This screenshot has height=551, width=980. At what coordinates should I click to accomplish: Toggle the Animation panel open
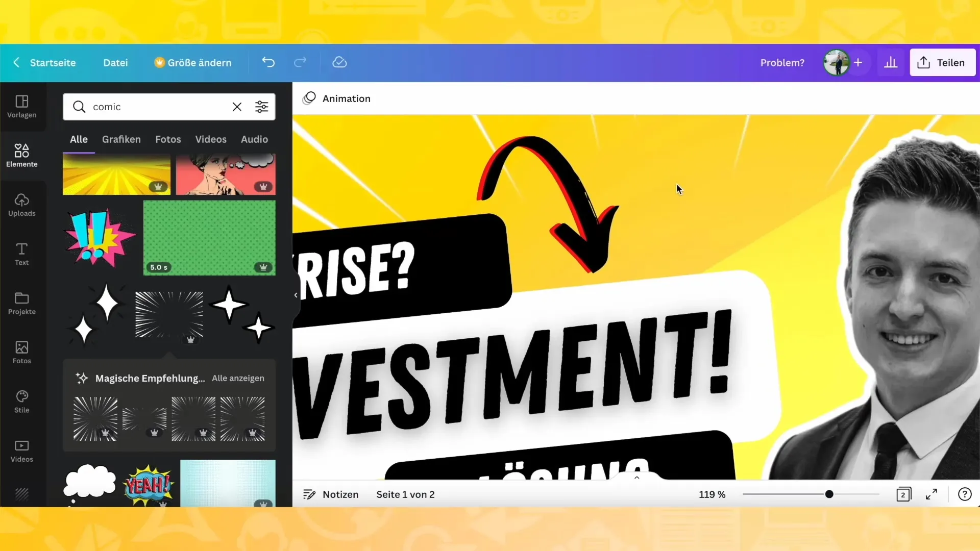pyautogui.click(x=337, y=97)
